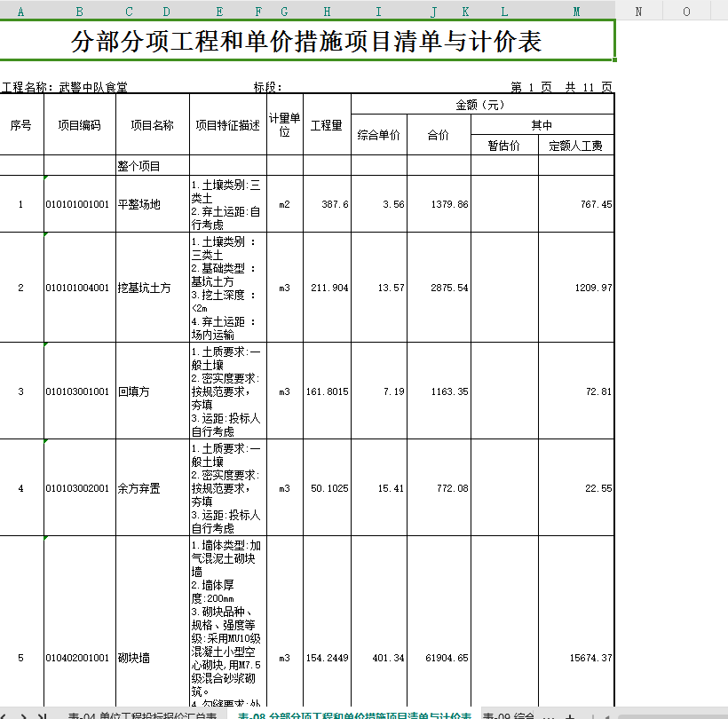Click the 整个项目 cell
728x719 pixels.
click(153, 166)
